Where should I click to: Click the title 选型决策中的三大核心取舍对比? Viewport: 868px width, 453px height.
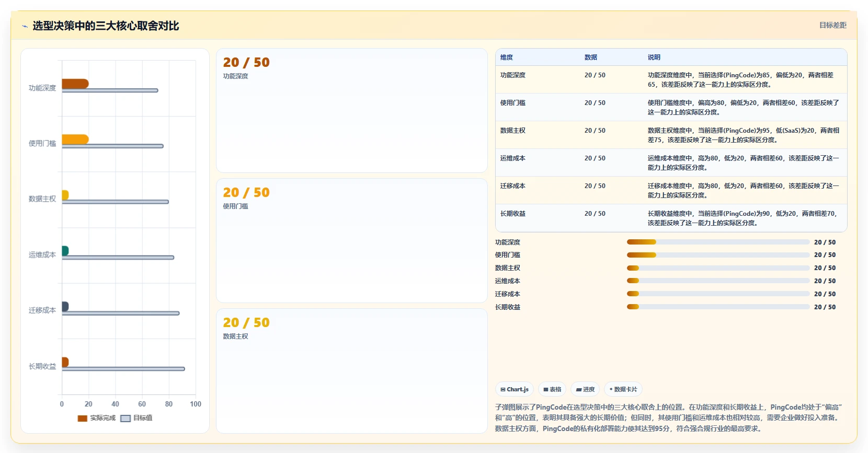click(106, 26)
